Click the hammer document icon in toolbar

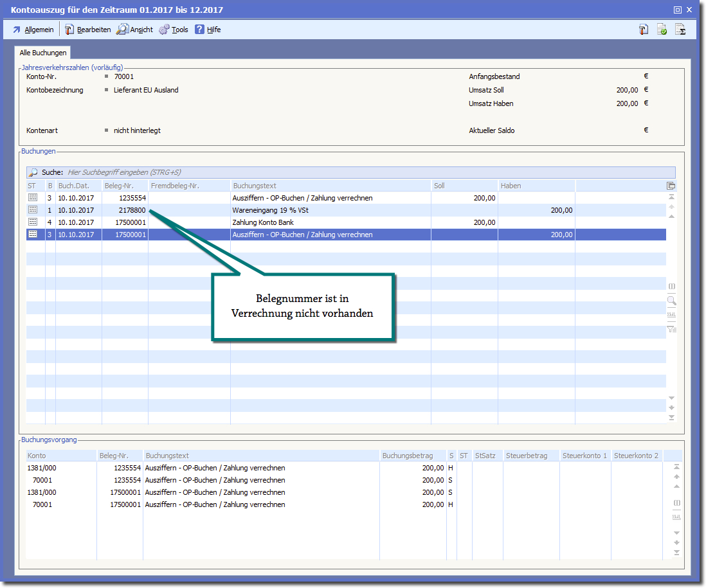pyautogui.click(x=644, y=30)
